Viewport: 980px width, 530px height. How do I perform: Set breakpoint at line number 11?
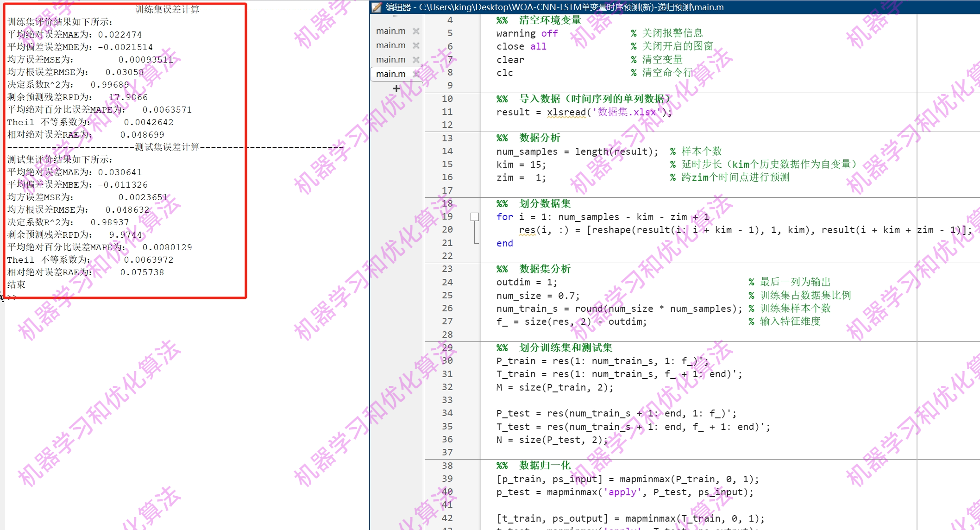[447, 112]
